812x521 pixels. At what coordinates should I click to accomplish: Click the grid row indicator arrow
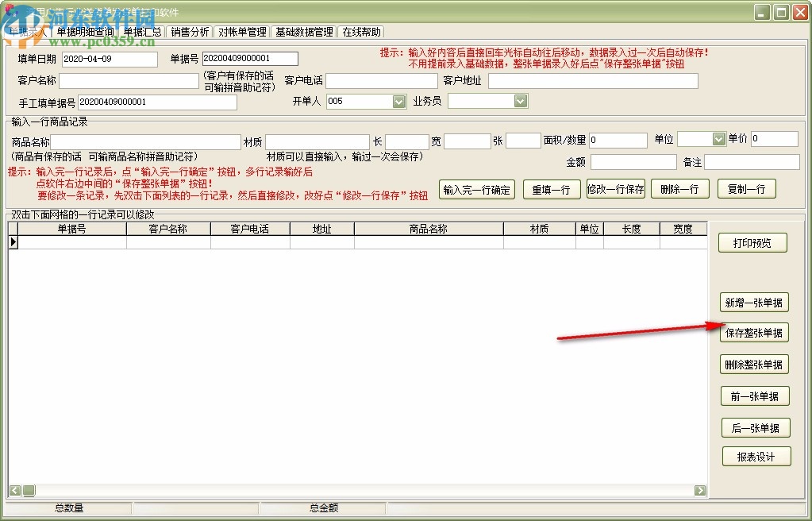pyautogui.click(x=13, y=242)
